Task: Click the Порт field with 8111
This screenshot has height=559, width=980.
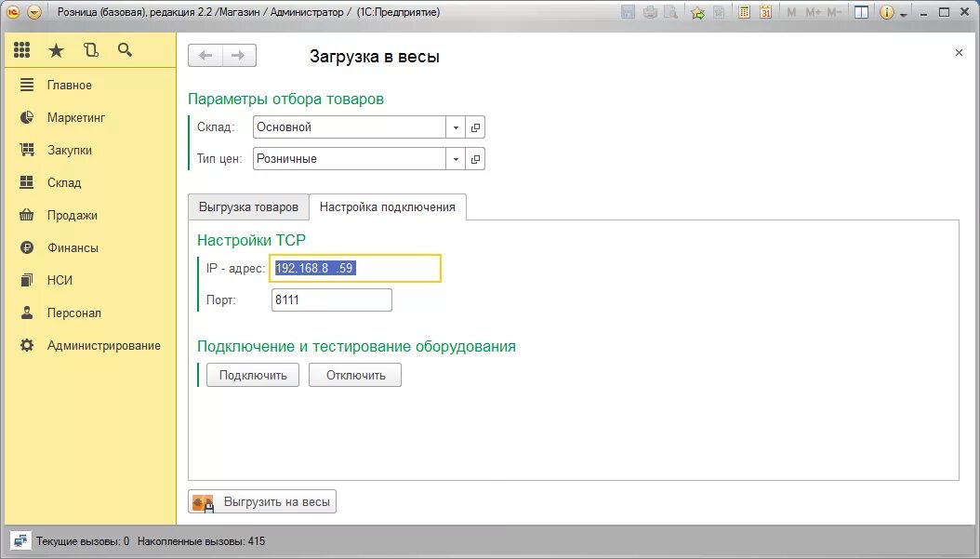Action: [x=332, y=300]
